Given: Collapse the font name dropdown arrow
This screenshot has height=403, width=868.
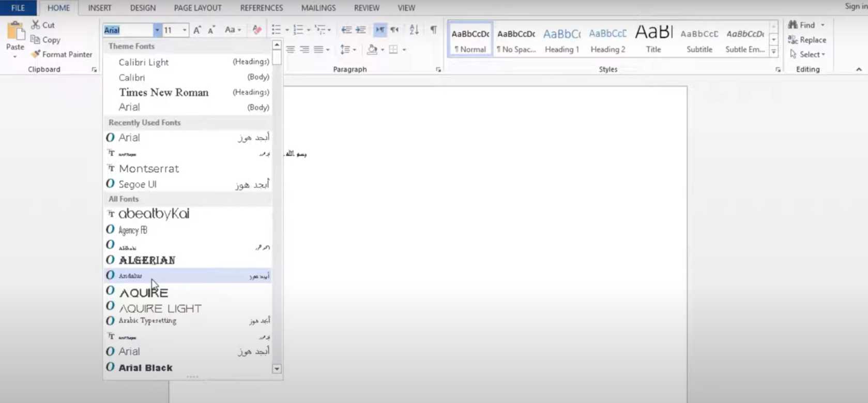Looking at the screenshot, I should (157, 30).
